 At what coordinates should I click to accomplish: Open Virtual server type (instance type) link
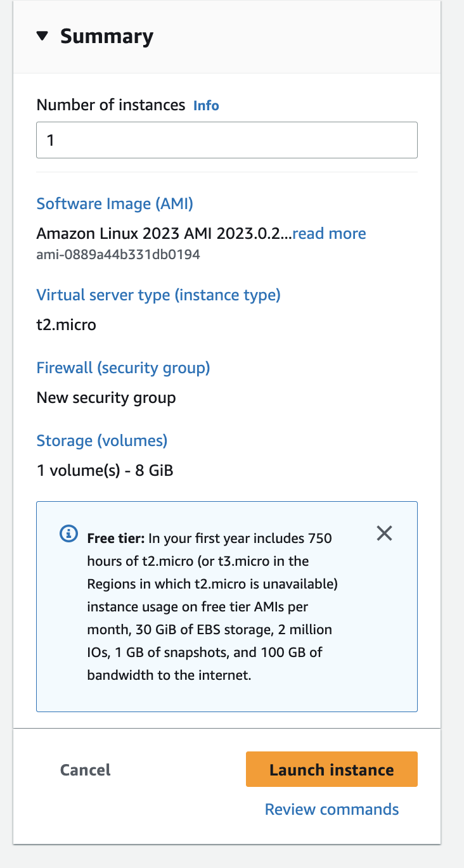[158, 295]
